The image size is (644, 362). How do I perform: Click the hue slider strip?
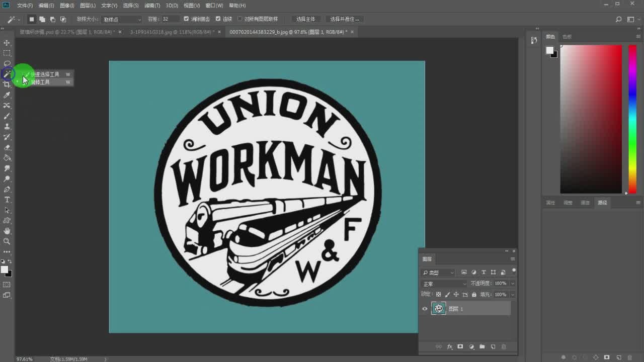632,119
